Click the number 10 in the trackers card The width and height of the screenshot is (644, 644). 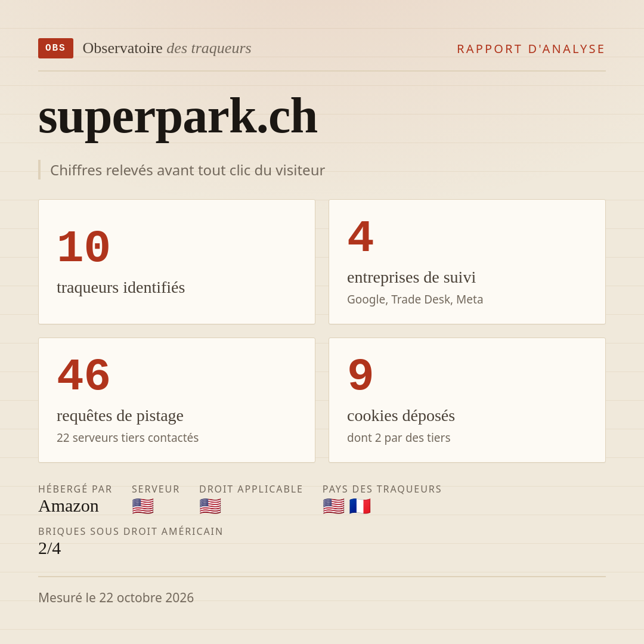(x=83, y=247)
